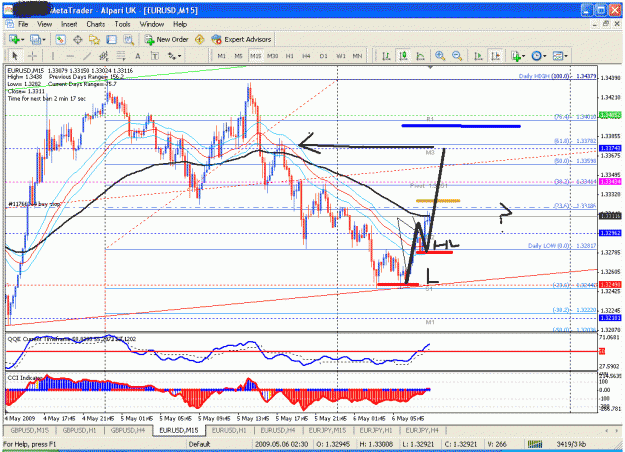
Task: Choose the vertical line drawing tool
Action: pos(52,56)
